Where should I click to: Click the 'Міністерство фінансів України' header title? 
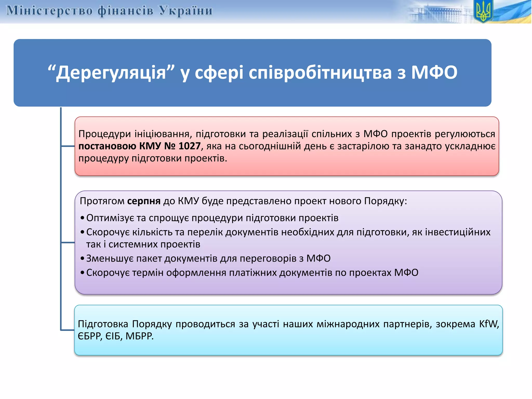coord(109,11)
